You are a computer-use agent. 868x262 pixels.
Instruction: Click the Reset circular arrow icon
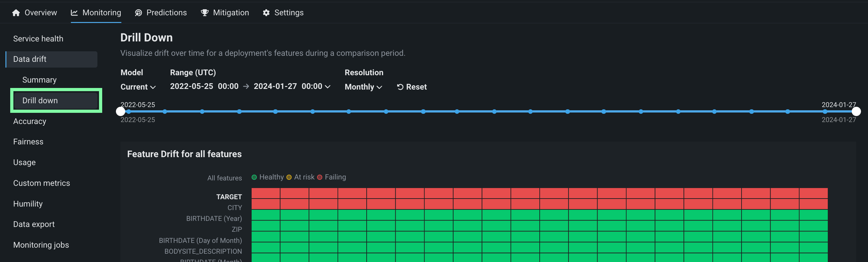click(400, 87)
